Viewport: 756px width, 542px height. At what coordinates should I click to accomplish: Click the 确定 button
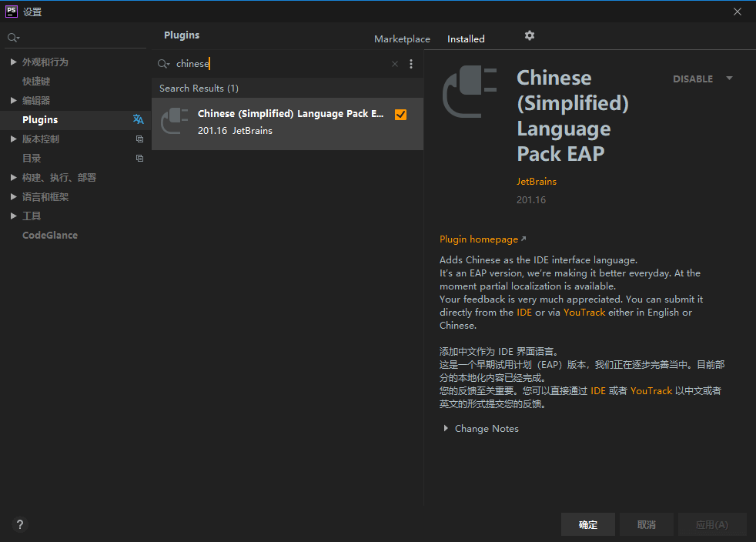point(587,524)
